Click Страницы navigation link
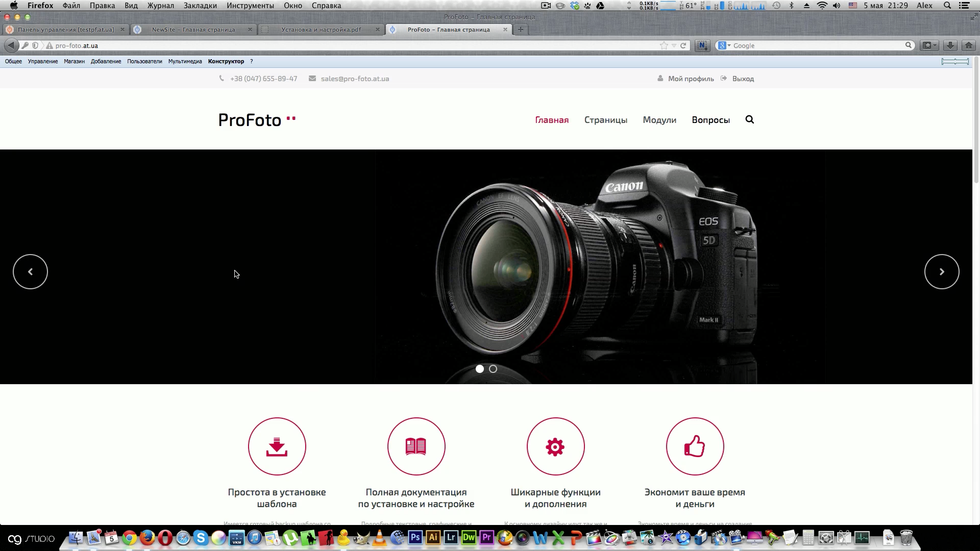The height and width of the screenshot is (551, 980). (x=606, y=120)
